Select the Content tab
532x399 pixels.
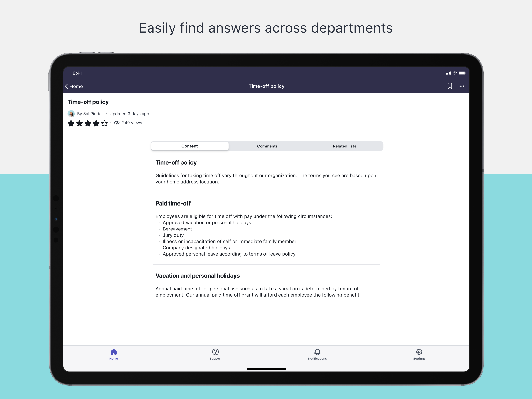[189, 146]
